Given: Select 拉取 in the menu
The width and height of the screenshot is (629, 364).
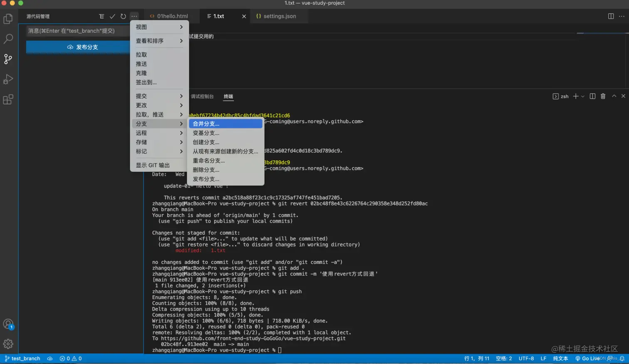Looking at the screenshot, I should (x=159, y=54).
